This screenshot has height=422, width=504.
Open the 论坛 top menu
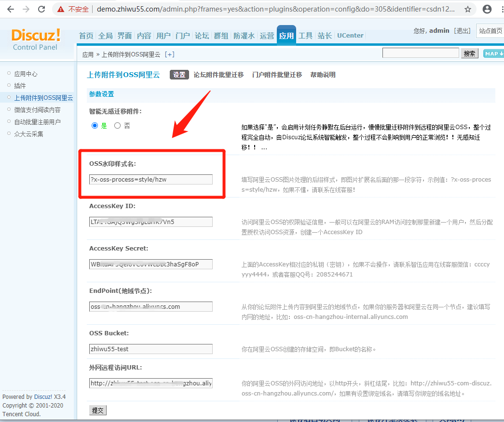[x=202, y=35]
